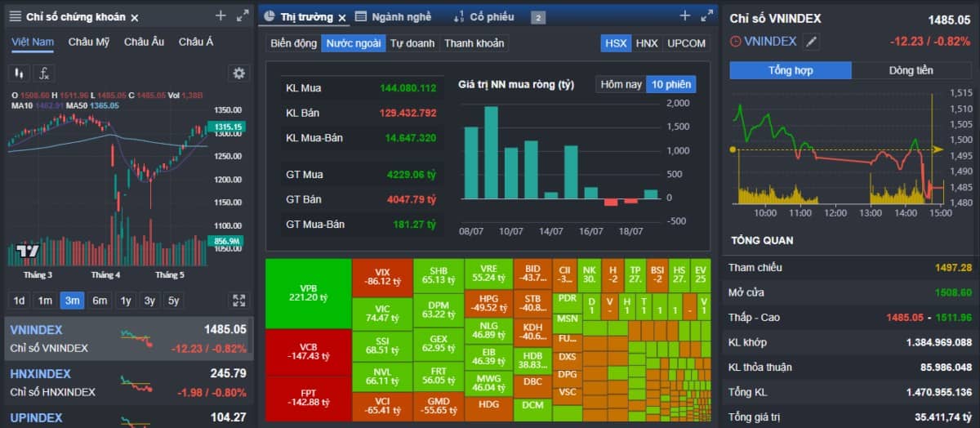Click the HPG -49.52 tỷ heatmap tile
Screen dimensions: 980x428
tap(489, 303)
